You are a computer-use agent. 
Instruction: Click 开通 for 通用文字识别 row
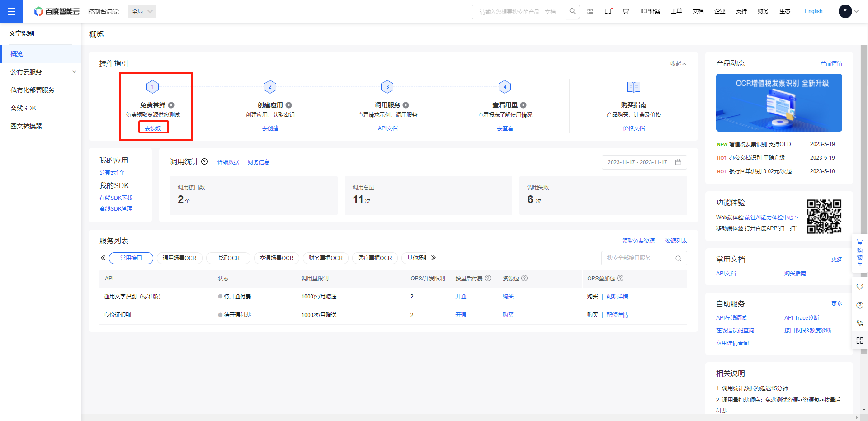pyautogui.click(x=461, y=297)
